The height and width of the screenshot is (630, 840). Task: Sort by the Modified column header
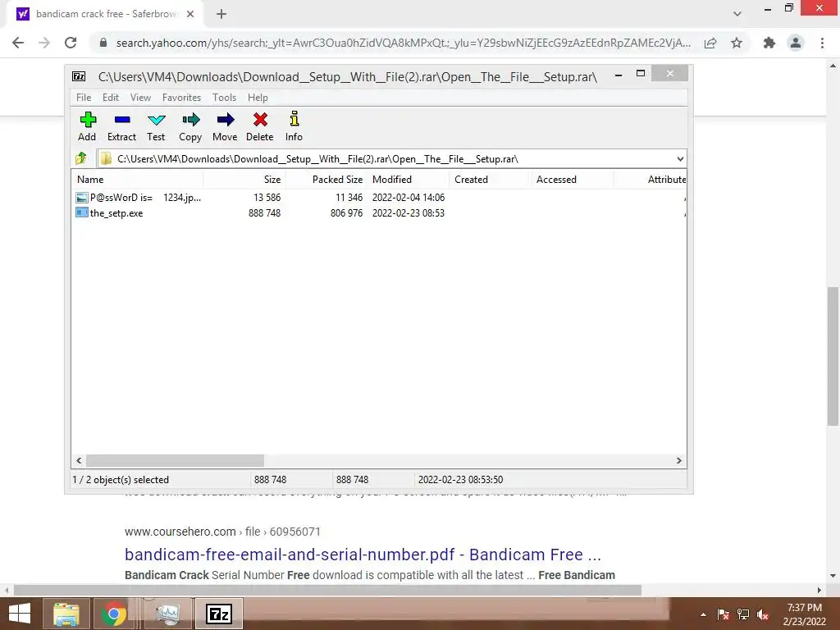point(409,180)
